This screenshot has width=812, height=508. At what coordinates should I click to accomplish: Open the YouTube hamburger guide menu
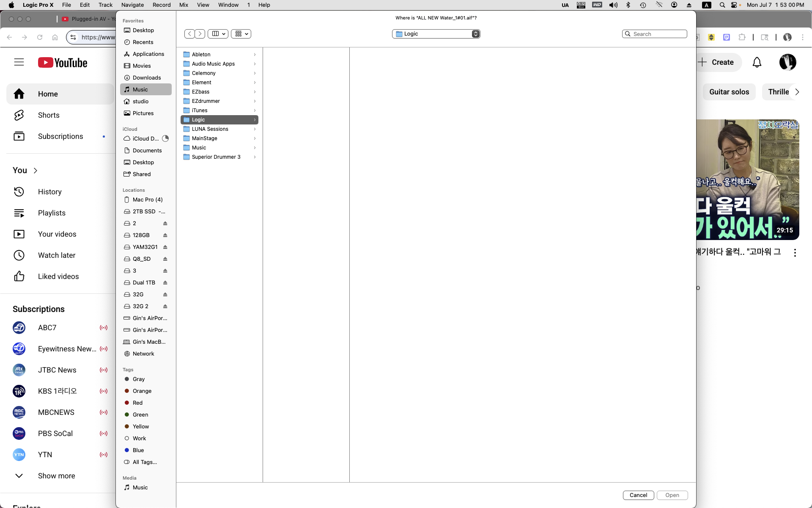tap(19, 63)
